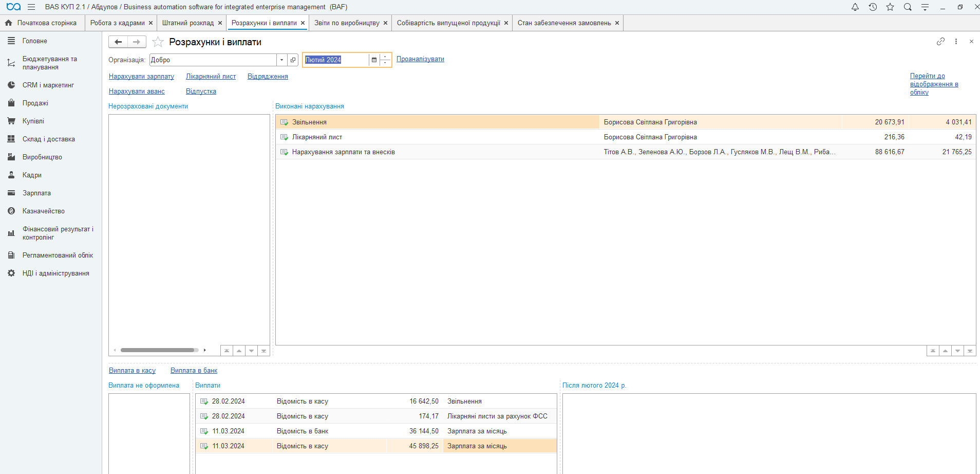Expand the Організація dropdown list

pos(281,60)
